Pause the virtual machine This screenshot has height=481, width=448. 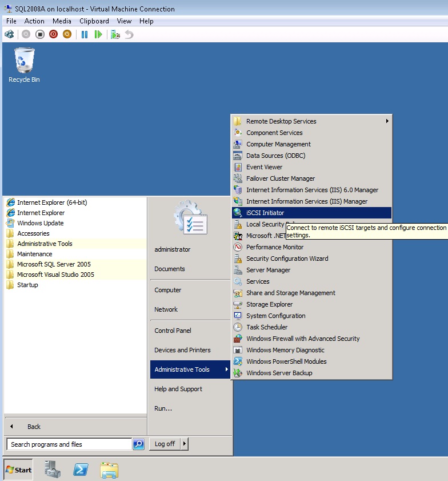[85, 34]
